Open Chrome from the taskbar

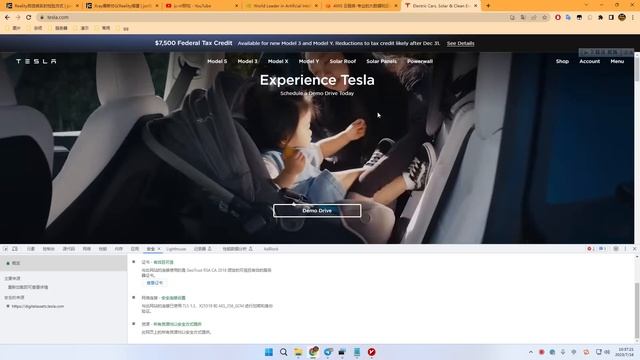(313, 352)
